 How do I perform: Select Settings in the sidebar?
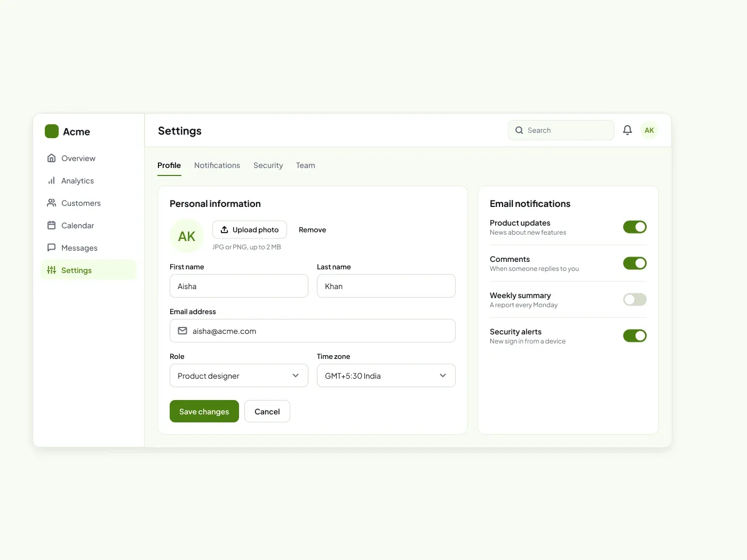coord(89,270)
